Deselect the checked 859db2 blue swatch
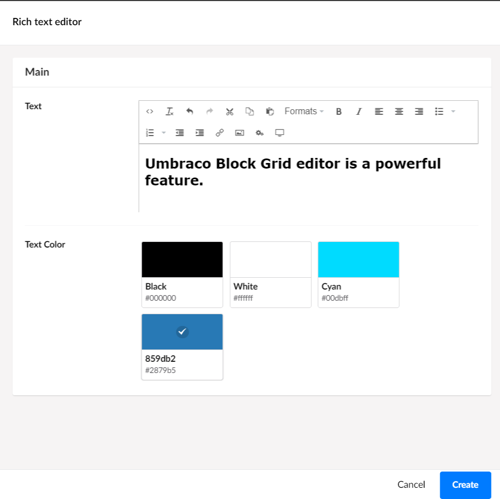 (x=182, y=347)
